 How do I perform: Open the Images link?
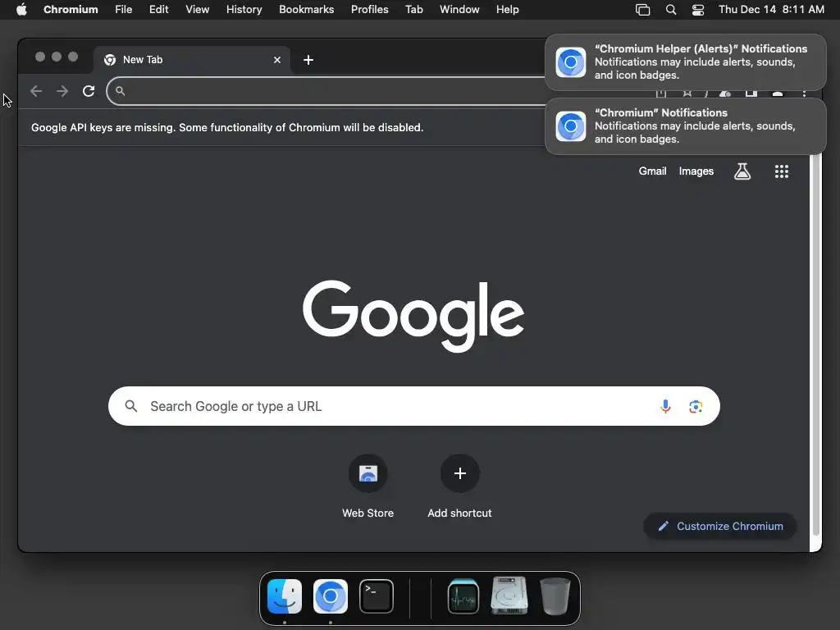(x=696, y=171)
